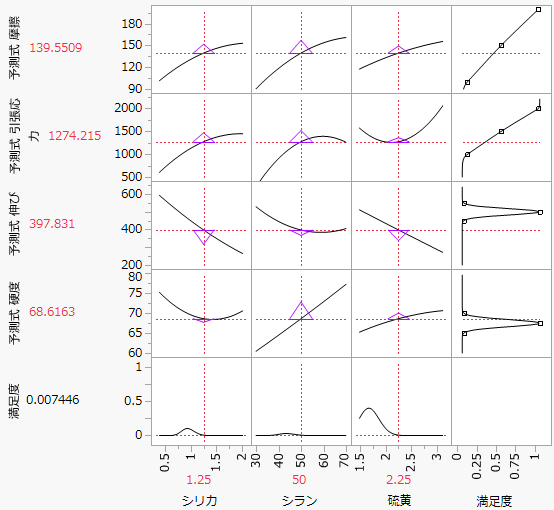Click the 伸び y-axis tick label 600

click(x=132, y=194)
